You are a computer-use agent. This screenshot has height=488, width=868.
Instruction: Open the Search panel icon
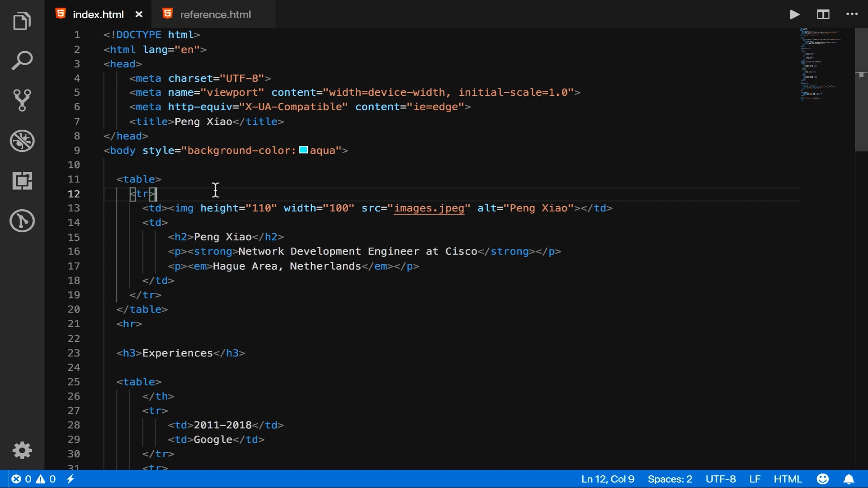[22, 61]
